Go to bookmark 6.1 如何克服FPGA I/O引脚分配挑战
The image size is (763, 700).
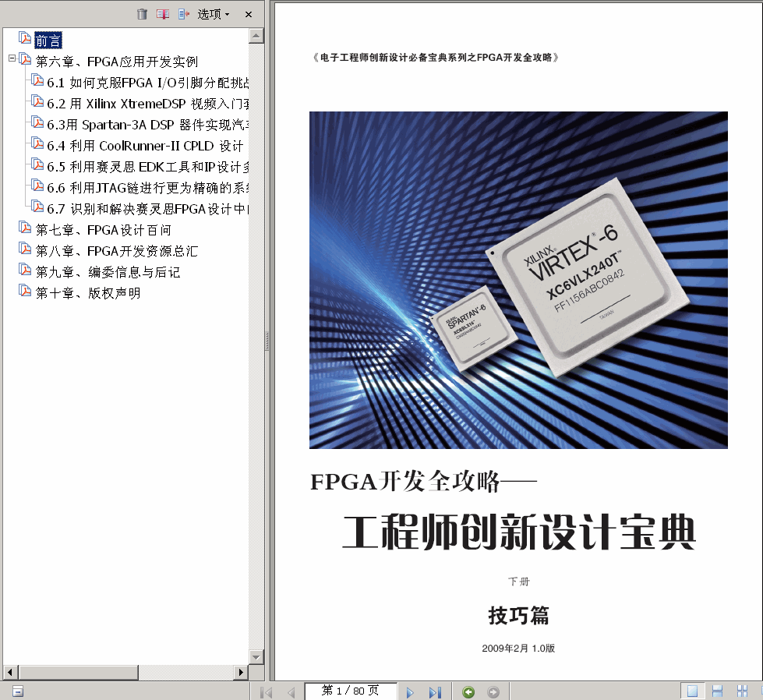tap(148, 83)
